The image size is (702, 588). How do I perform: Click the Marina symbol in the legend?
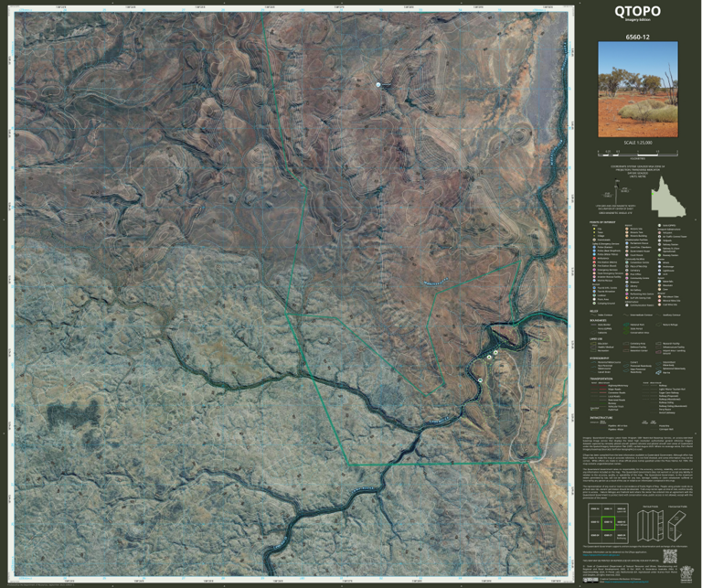click(658, 372)
